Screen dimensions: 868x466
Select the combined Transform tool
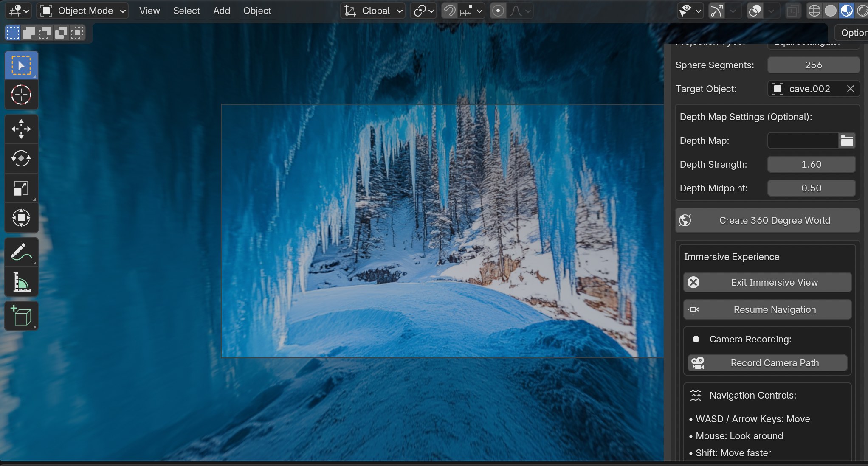21,218
